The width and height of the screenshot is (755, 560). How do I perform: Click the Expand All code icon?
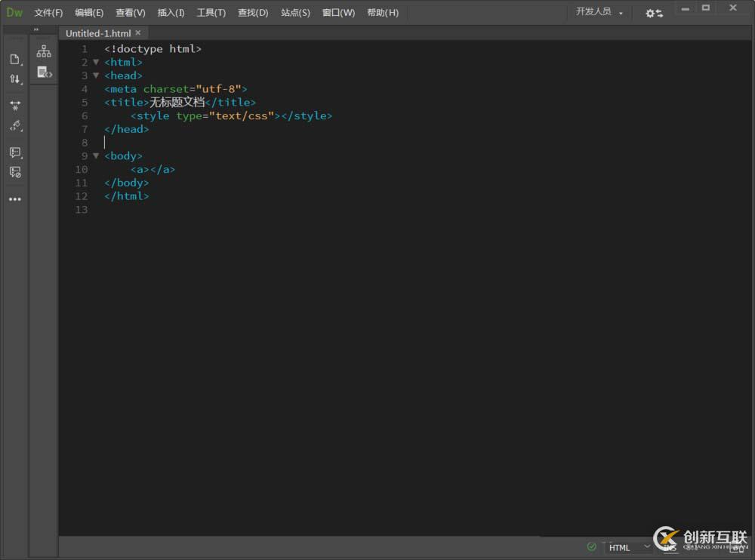click(x=14, y=106)
